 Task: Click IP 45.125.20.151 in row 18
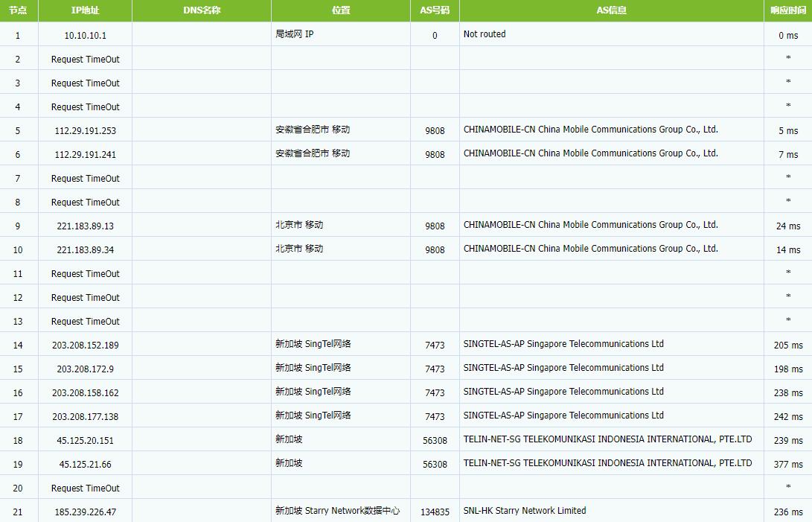tap(85, 441)
